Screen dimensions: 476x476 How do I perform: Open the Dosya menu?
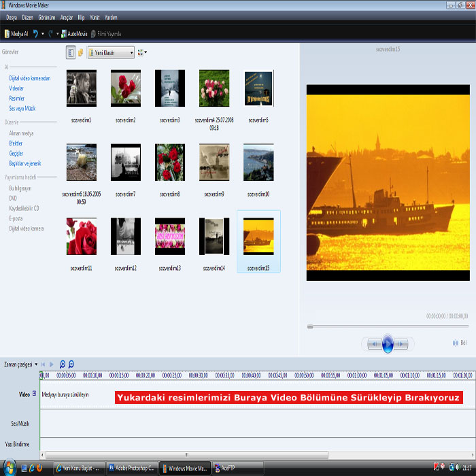(12, 17)
